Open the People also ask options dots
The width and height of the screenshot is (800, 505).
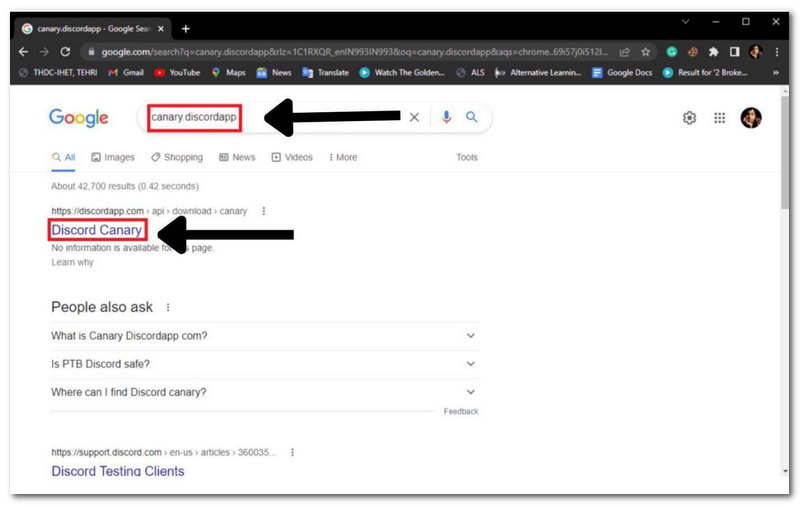coord(168,307)
